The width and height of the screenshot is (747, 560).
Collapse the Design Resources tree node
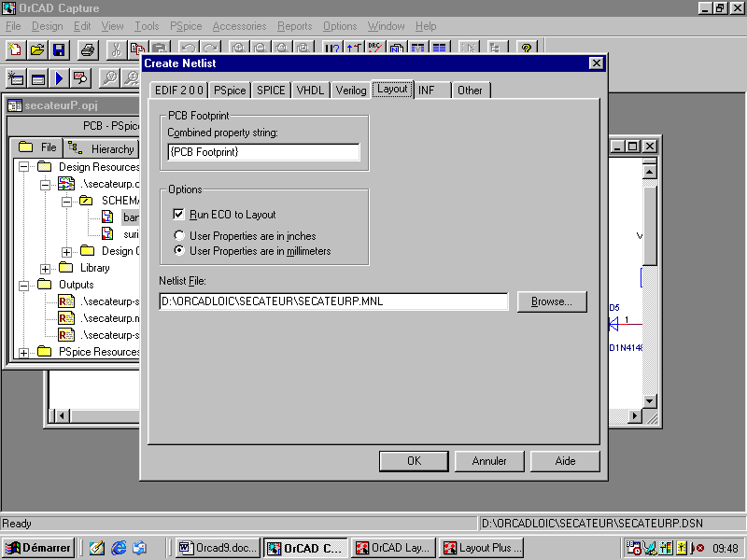click(x=24, y=167)
